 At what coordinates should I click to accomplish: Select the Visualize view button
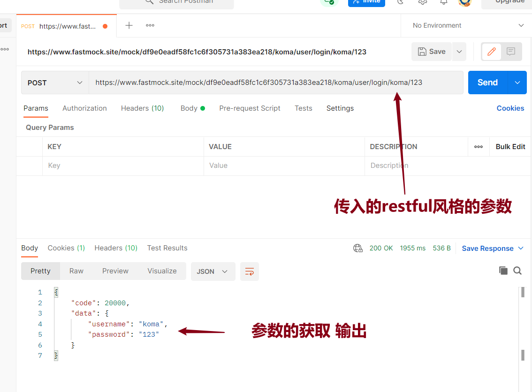coord(162,271)
